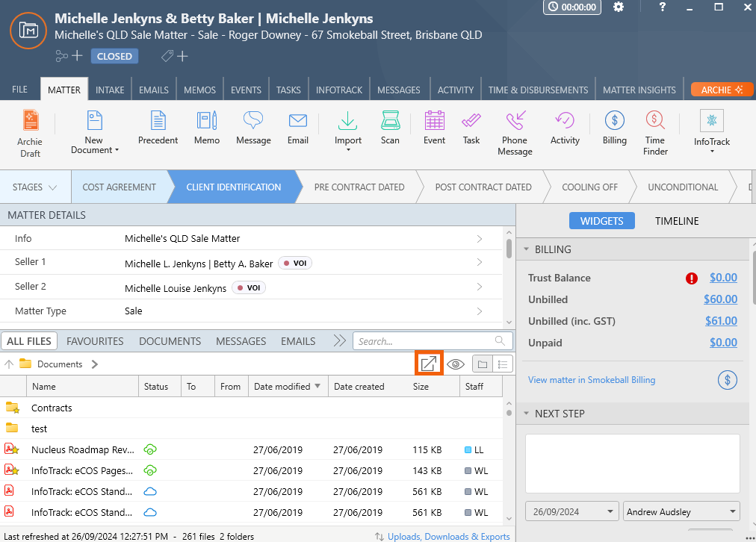Open the InfoTrack toolbar button
Viewport: 756px width, 542px height.
[712, 131]
